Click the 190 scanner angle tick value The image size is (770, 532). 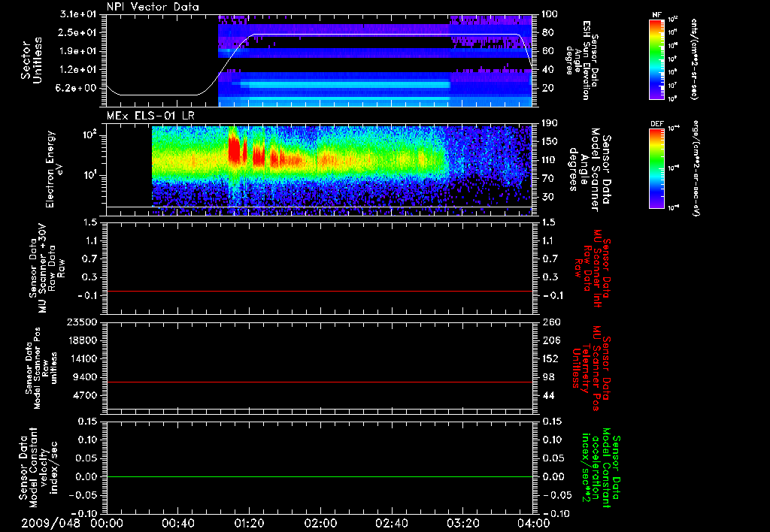point(550,123)
